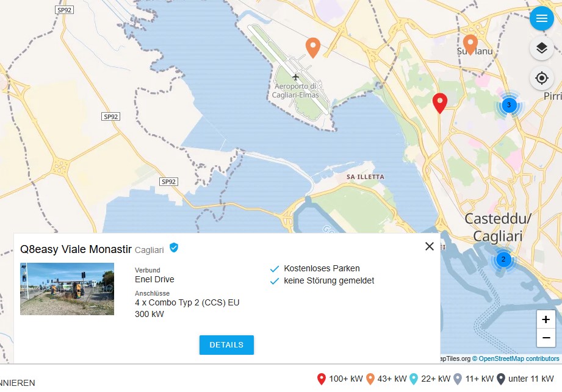Select the red charging station marker near the airport
The width and height of the screenshot is (562, 392).
click(439, 102)
